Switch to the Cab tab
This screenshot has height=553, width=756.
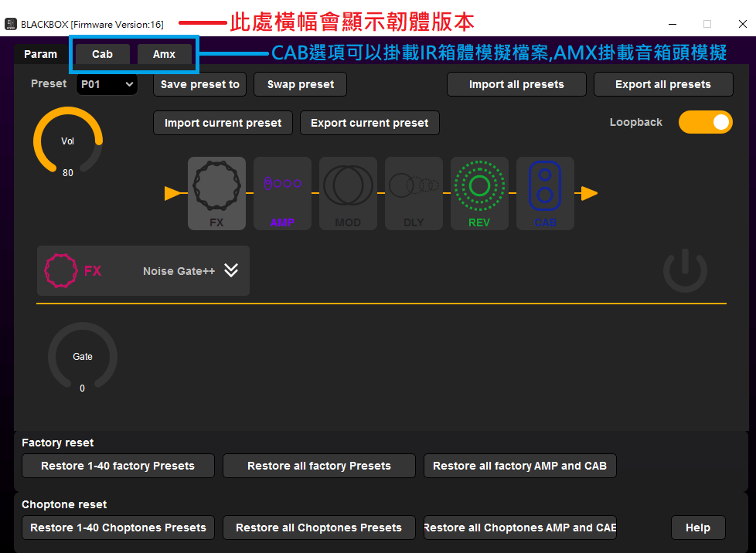click(x=102, y=54)
